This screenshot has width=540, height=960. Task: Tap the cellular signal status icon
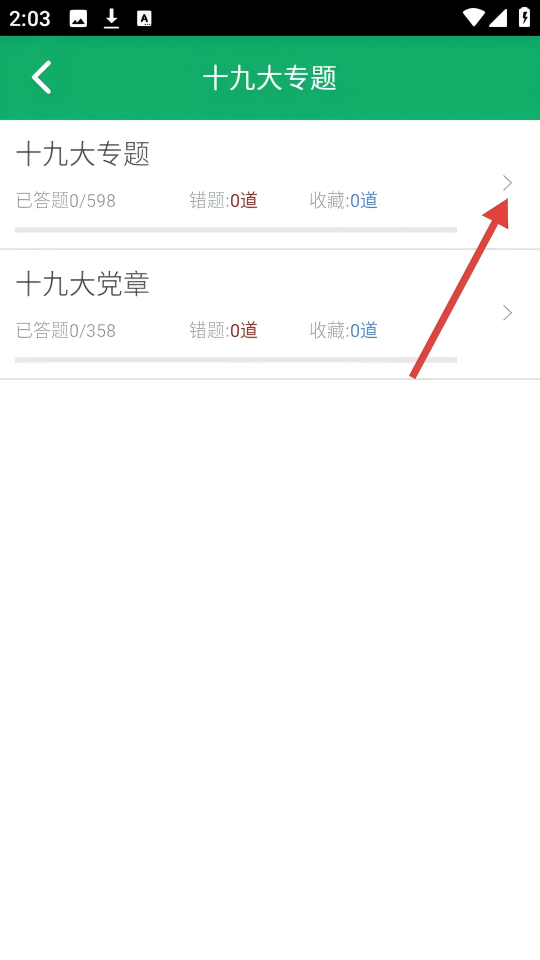pos(498,18)
